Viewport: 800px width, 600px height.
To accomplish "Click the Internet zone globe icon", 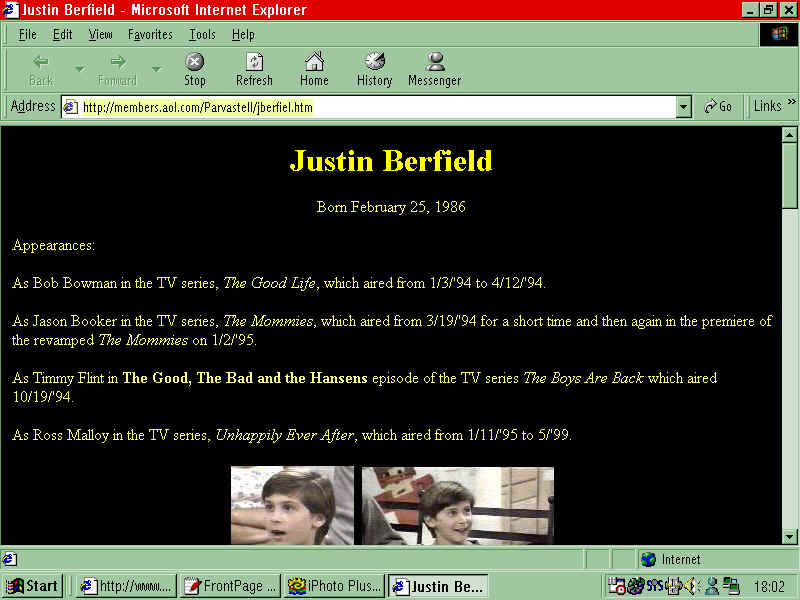I will (x=648, y=560).
